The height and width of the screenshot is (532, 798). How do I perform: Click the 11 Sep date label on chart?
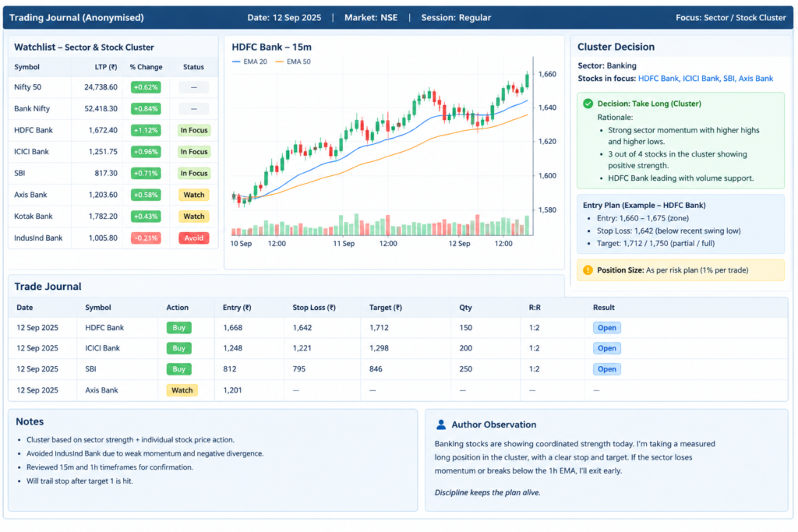point(344,244)
